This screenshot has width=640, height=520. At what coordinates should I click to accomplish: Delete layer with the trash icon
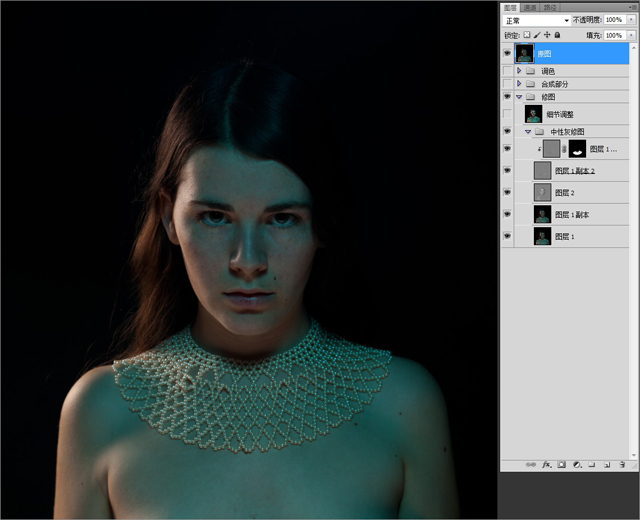(621, 465)
